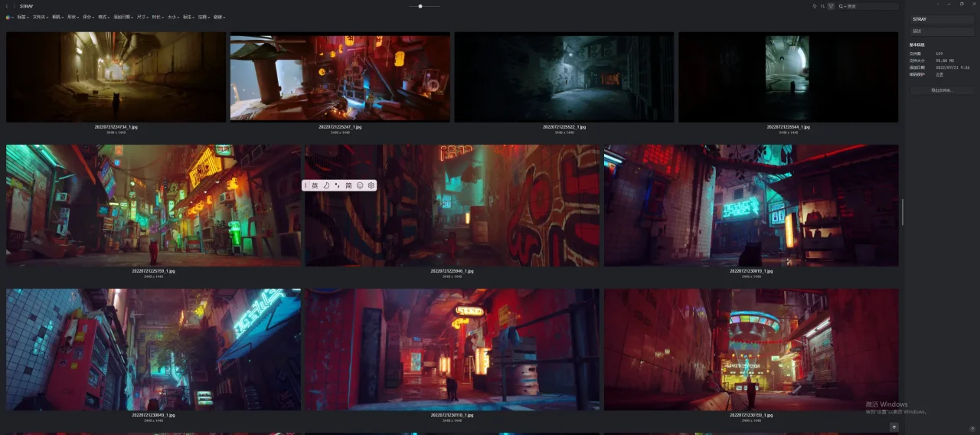Select thumbnail 20220721225759_1.jpg

153,206
